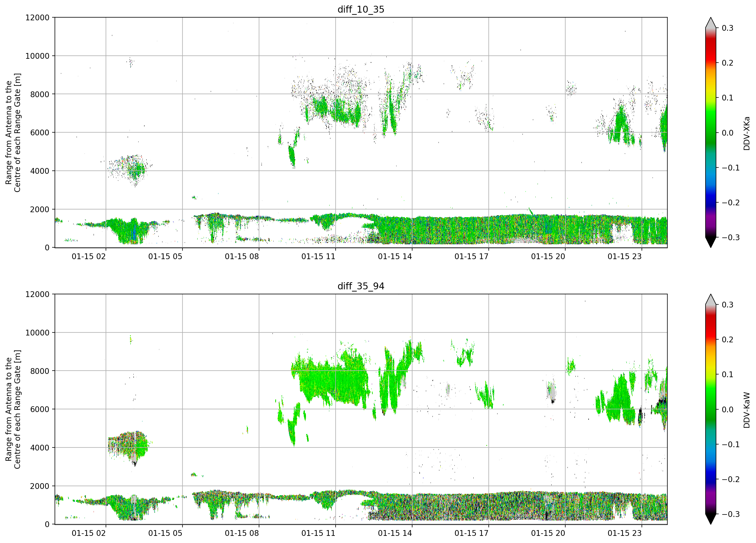
Task: Click the 01-15 11 x-tick under the diff_10_35 plot
Action: (318, 256)
